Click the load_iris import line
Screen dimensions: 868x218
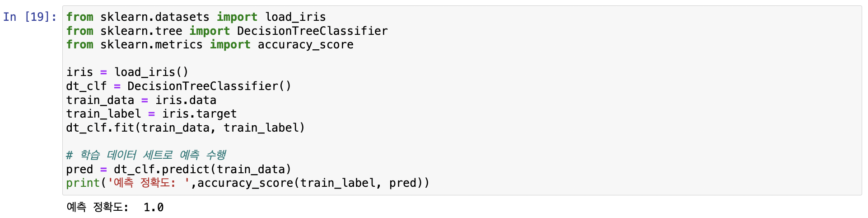point(196,17)
